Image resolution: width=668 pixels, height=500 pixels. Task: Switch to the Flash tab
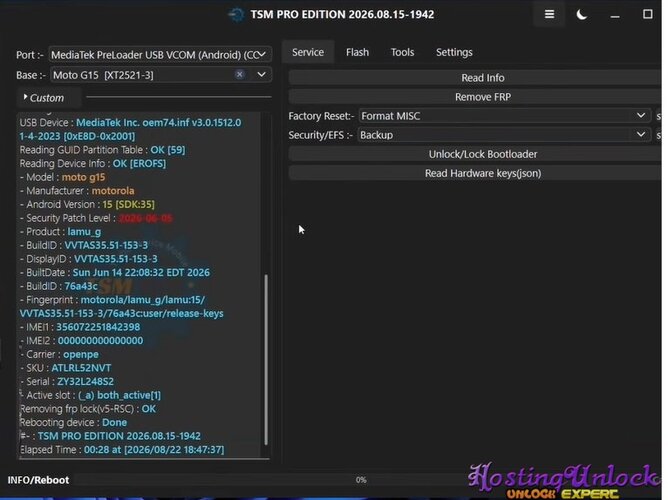(357, 52)
